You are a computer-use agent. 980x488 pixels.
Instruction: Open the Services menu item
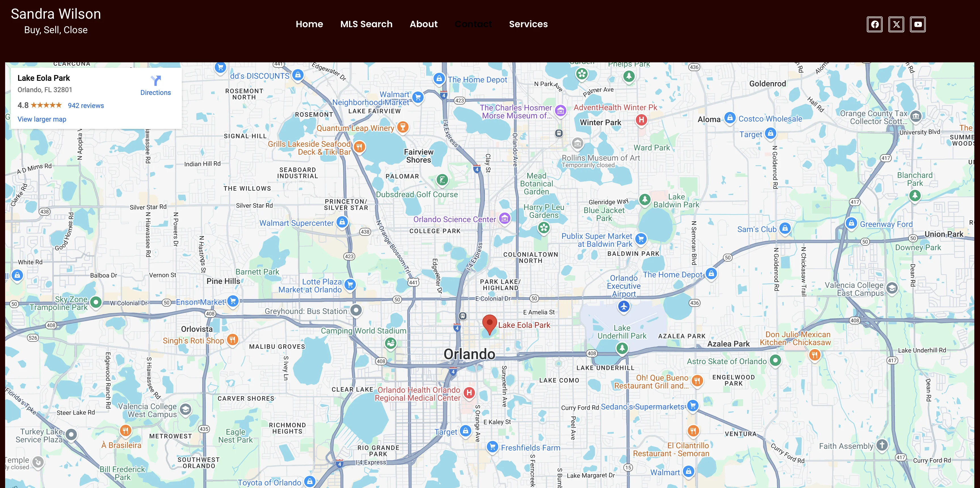click(x=528, y=24)
